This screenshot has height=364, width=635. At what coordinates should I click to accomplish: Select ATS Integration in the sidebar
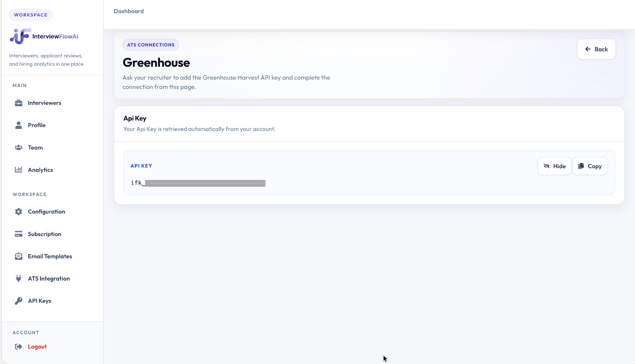click(x=49, y=279)
